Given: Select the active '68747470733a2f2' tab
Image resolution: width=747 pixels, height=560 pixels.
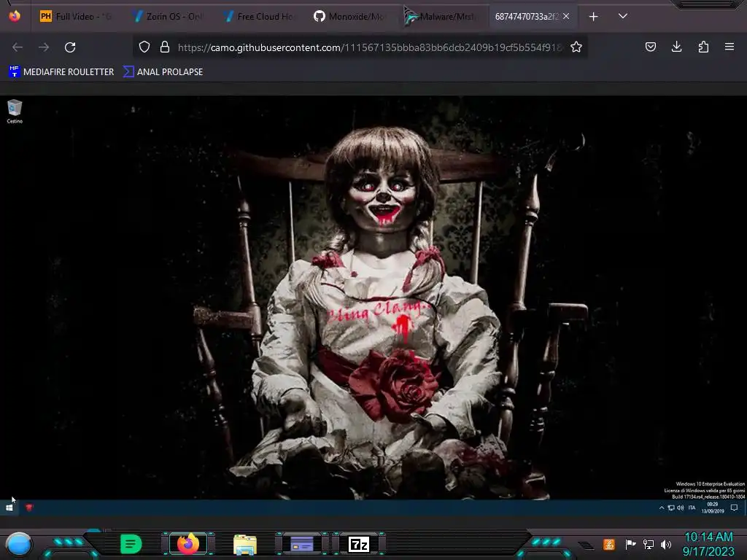Looking at the screenshot, I should (x=526, y=17).
